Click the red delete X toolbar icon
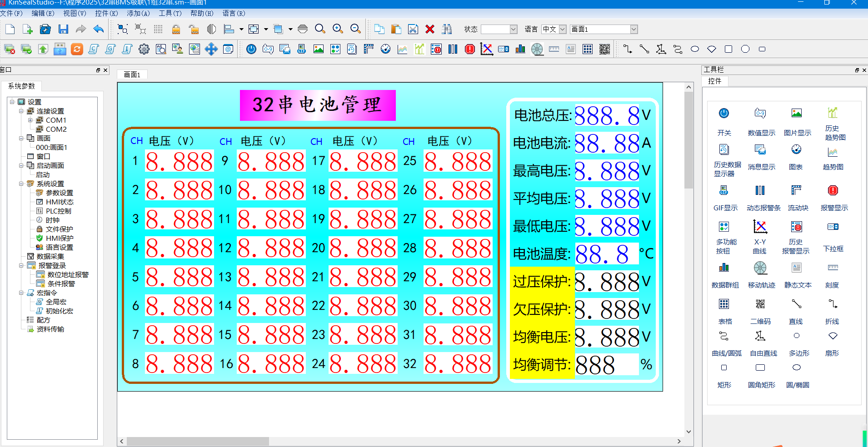 point(430,29)
